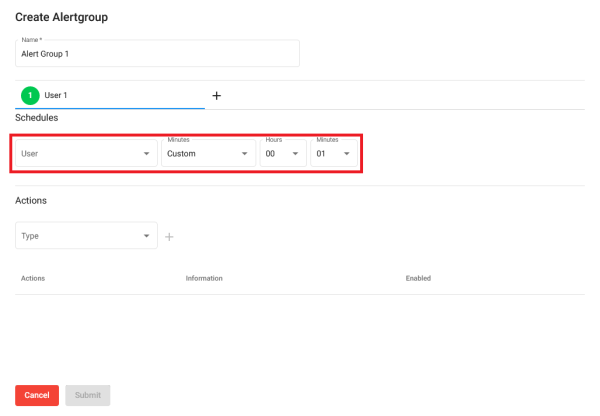The image size is (600, 416).
Task: Select the Actions column header
Action: (33, 278)
